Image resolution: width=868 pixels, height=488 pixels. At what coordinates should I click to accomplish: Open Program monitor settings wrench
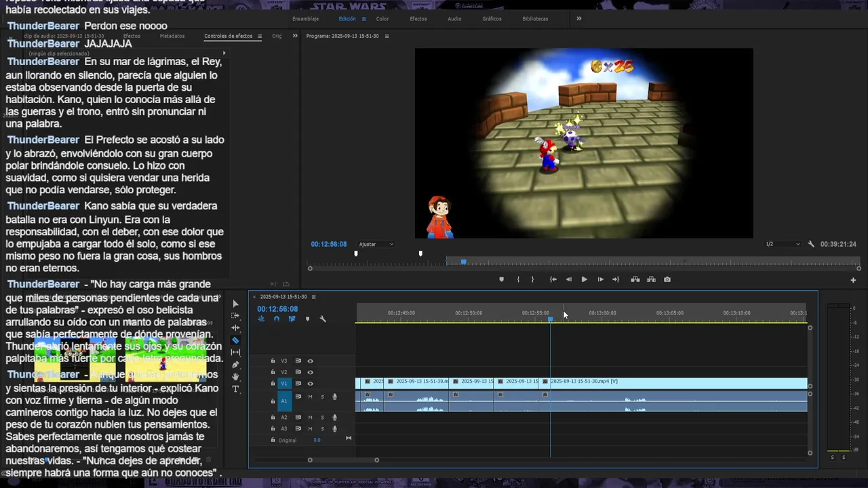811,244
